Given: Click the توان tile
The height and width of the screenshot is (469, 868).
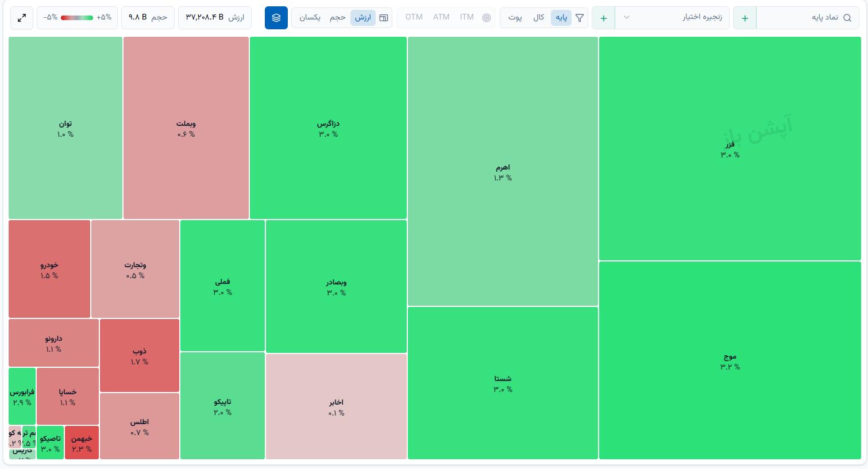Looking at the screenshot, I should click(65, 128).
